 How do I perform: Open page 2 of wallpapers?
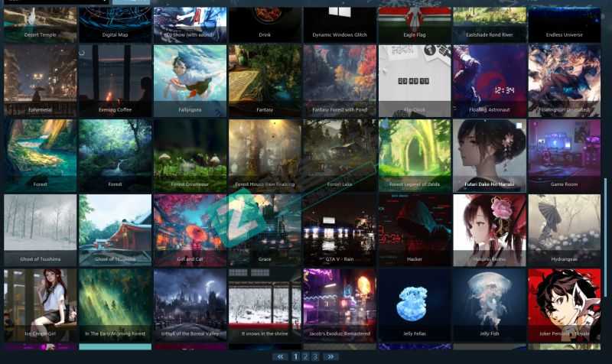(305, 356)
